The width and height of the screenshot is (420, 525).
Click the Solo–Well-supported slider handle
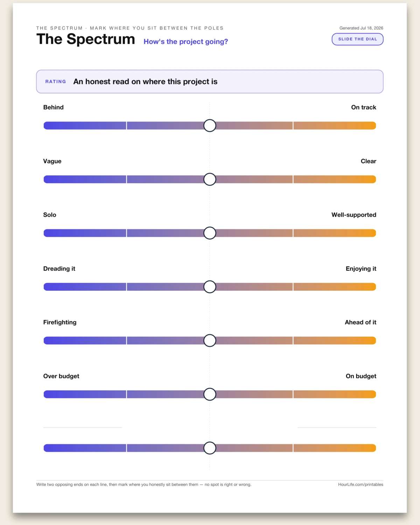click(210, 233)
